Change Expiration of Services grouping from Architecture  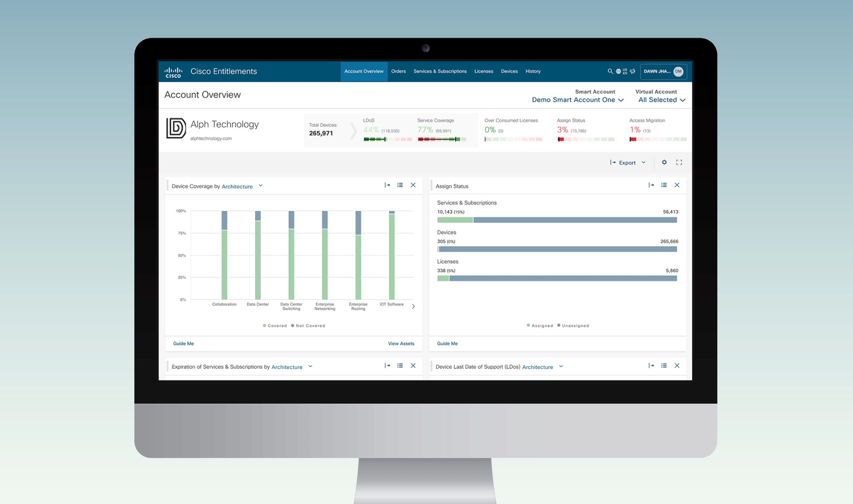292,367
